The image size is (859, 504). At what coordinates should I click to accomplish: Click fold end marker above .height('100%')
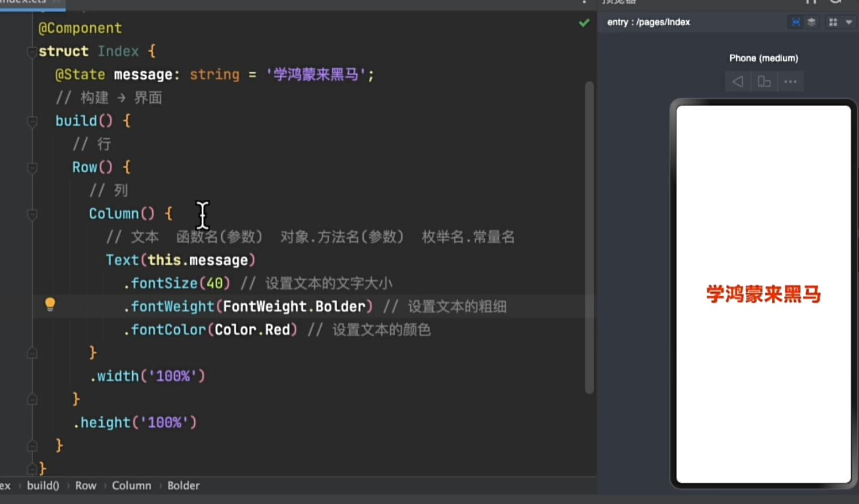32,400
